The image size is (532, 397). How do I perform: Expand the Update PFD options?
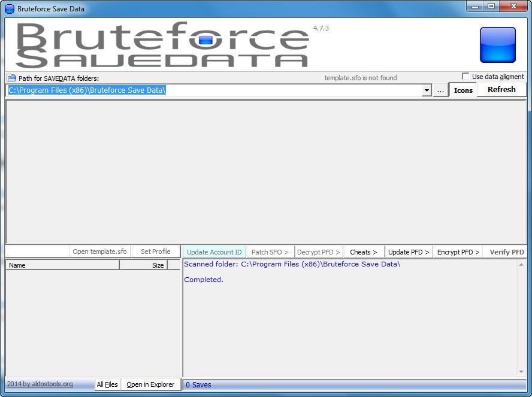(409, 252)
